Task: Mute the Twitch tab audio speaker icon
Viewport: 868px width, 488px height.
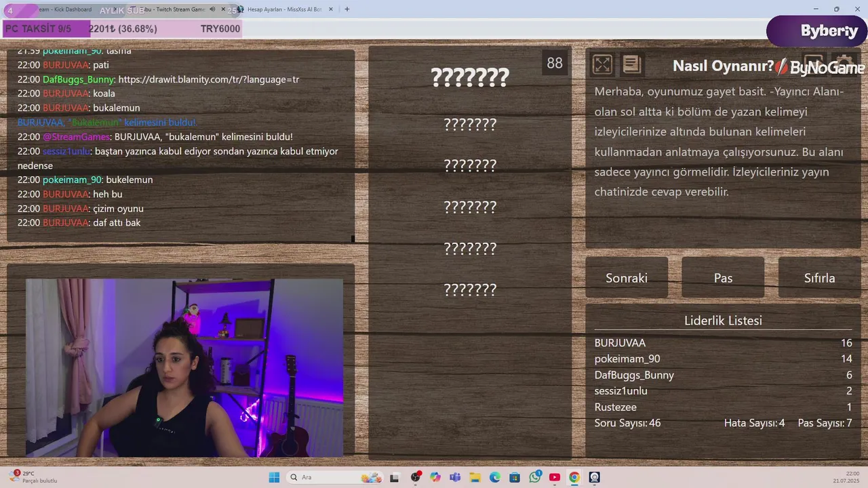Action: pos(212,9)
